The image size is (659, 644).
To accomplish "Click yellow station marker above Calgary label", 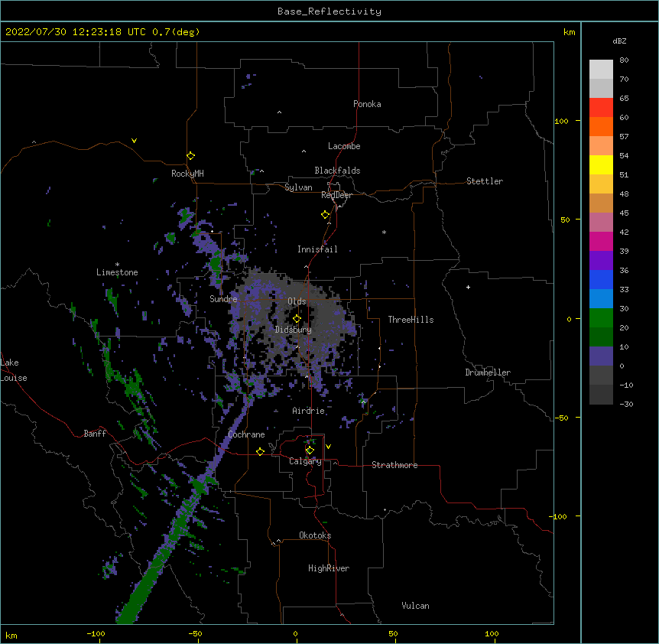I will 310,450.
